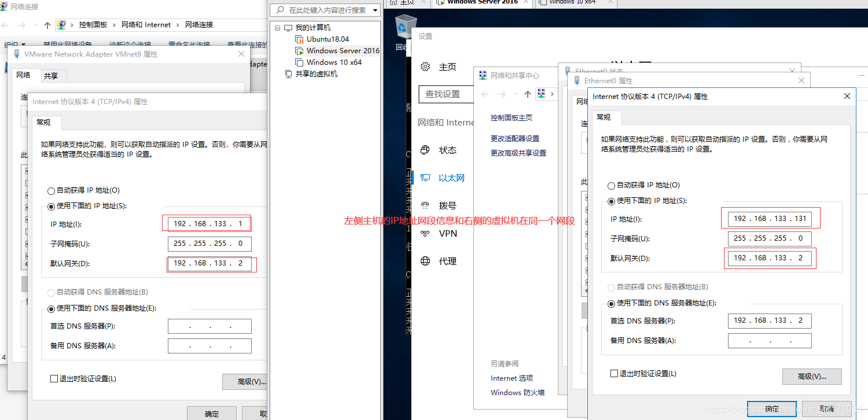Screen dimensions: 868x420
Task: Click host 首选 DNS 服务器 field
Action: tap(209, 326)
